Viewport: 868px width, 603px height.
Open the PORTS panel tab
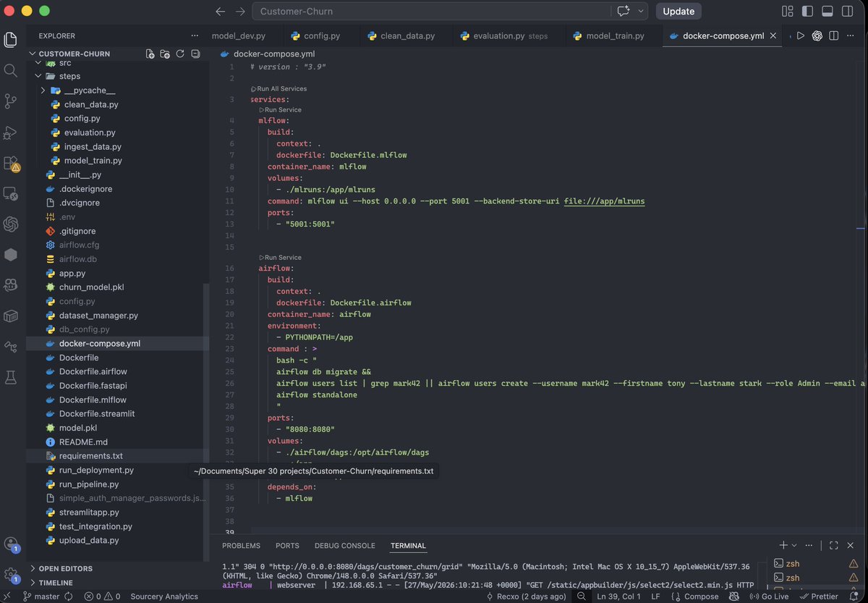(287, 546)
